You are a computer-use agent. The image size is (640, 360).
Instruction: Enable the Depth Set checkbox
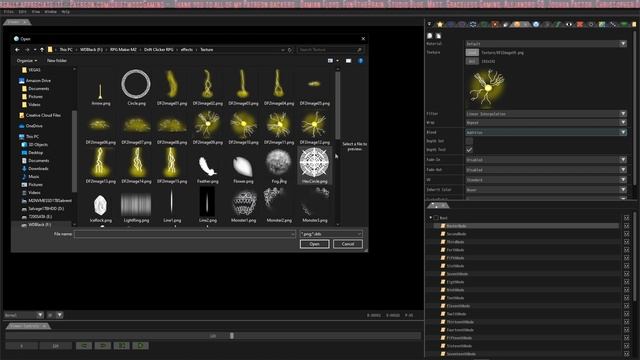pos(469,141)
